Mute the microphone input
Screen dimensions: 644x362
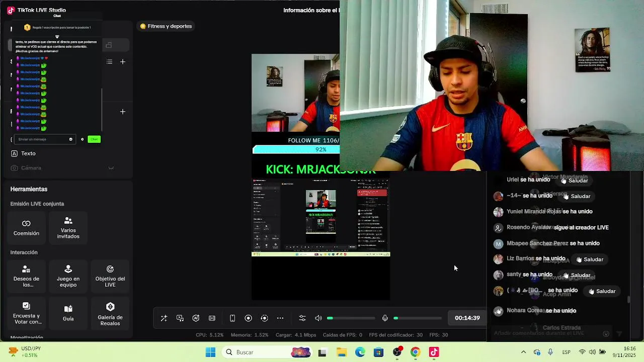click(x=385, y=318)
